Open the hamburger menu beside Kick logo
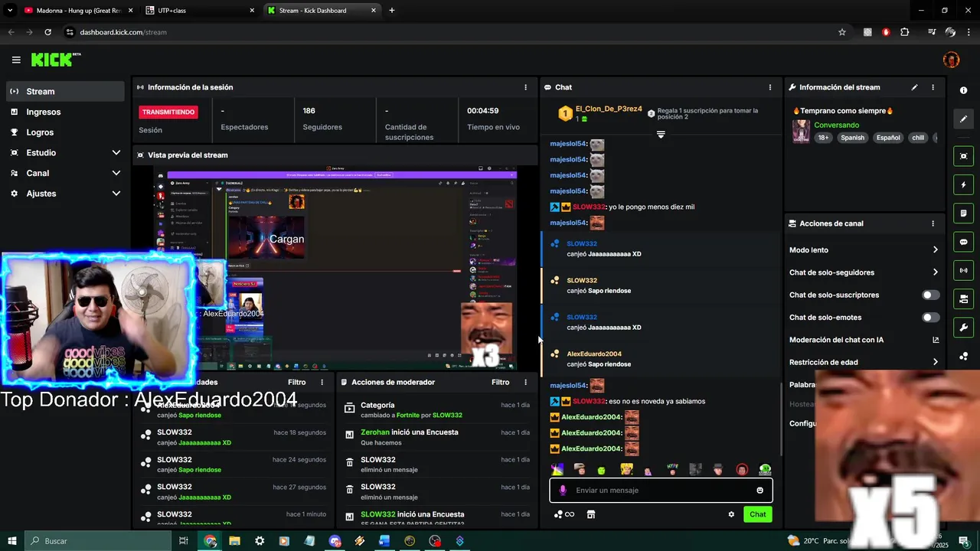980x551 pixels. pyautogui.click(x=16, y=60)
